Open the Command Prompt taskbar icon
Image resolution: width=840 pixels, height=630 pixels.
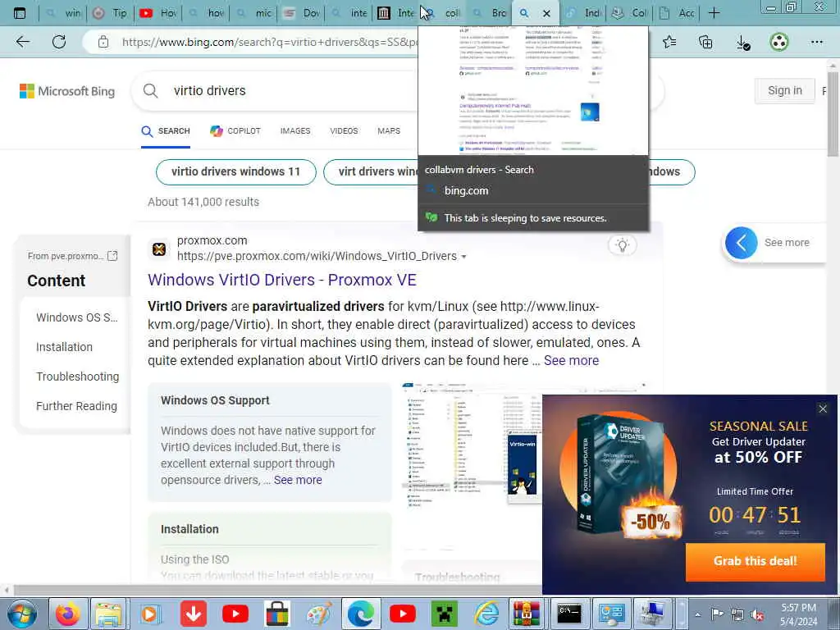(x=569, y=614)
